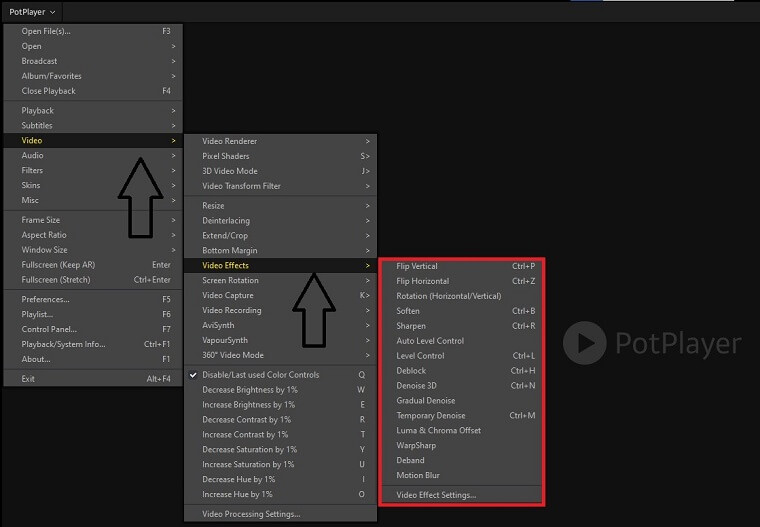Image resolution: width=760 pixels, height=527 pixels.
Task: Toggle the Sharpen effect
Action: point(462,326)
